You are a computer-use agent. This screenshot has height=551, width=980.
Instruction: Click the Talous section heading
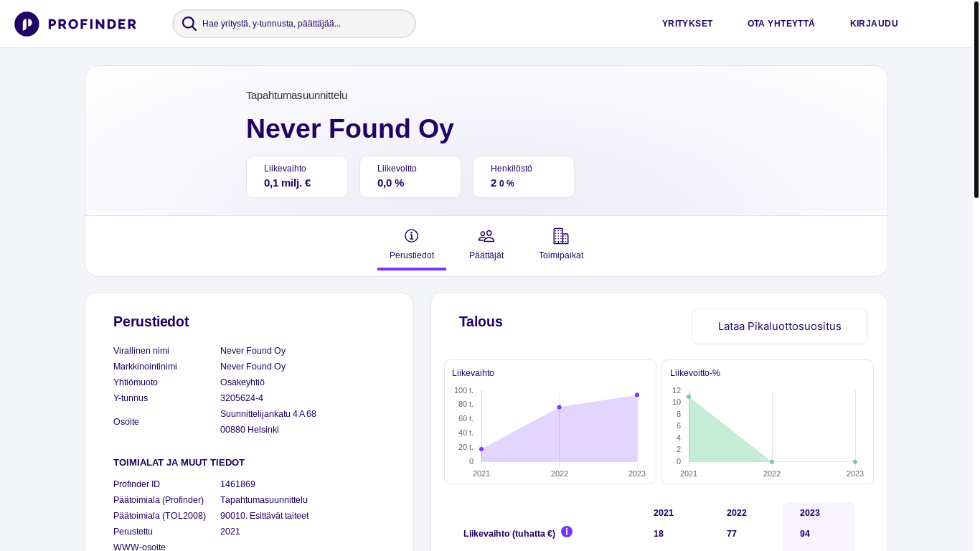pos(481,321)
